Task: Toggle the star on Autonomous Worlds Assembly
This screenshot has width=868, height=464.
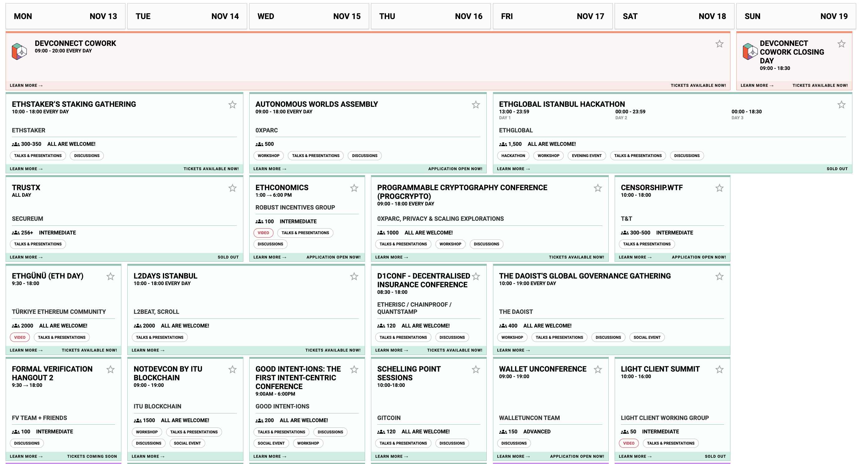Action: pyautogui.click(x=475, y=105)
